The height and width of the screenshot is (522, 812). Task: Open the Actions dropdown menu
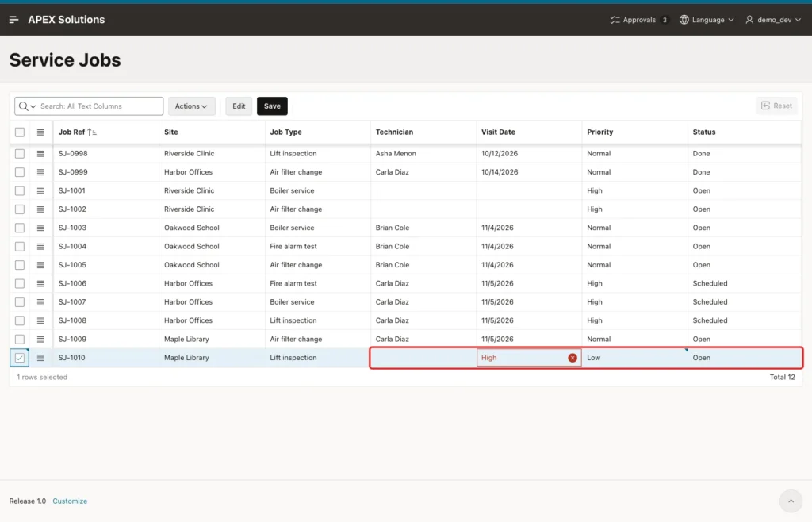[x=192, y=106]
